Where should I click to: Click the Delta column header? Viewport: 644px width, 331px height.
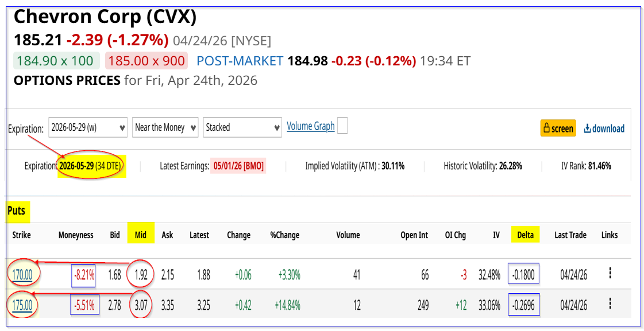click(525, 234)
